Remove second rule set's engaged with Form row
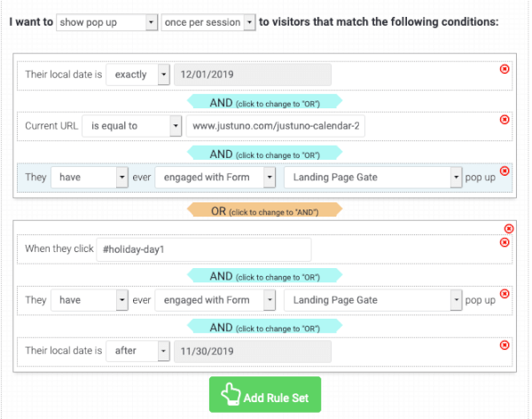Viewport: 532px width, 419px height. tap(505, 294)
